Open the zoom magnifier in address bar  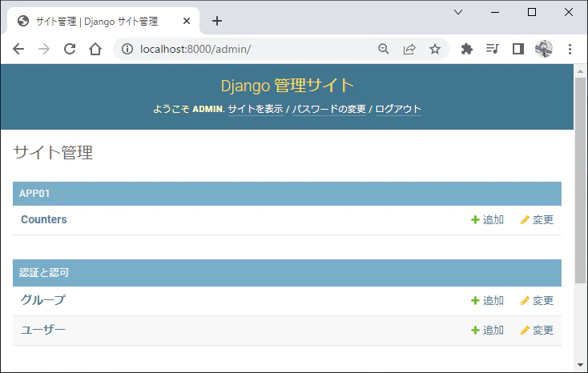(x=383, y=49)
